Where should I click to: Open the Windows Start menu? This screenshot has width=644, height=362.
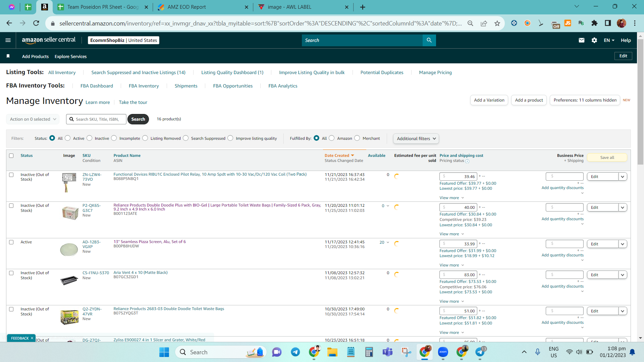tap(164, 352)
